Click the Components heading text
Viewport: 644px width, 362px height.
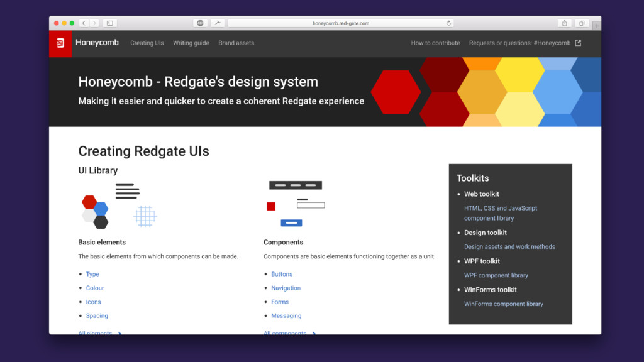(x=283, y=242)
